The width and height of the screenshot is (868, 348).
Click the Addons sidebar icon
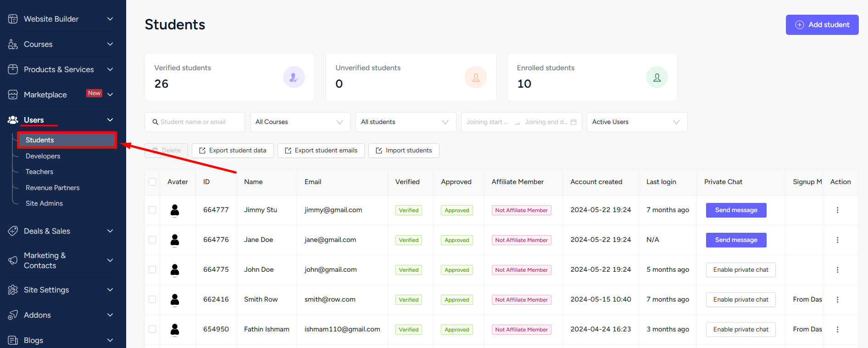pyautogui.click(x=13, y=315)
